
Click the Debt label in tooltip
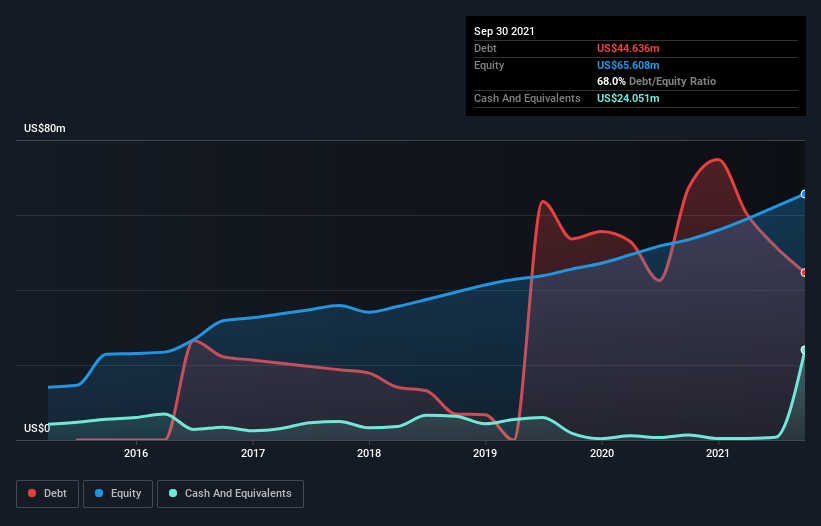(x=485, y=48)
